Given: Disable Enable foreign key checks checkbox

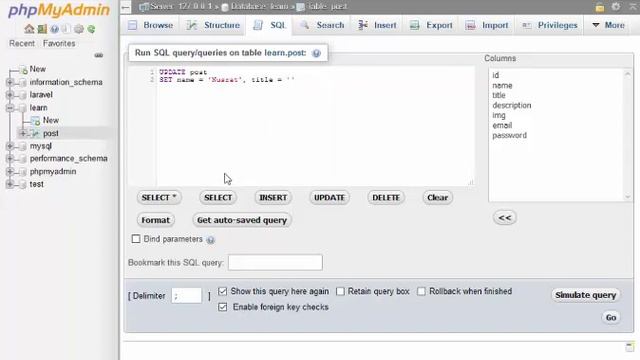Looking at the screenshot, I should [x=222, y=307].
